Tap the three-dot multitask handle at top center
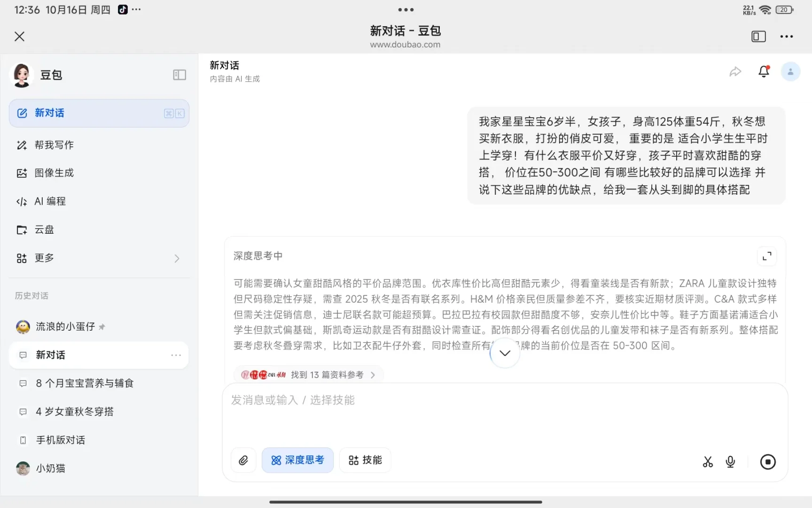This screenshot has width=812, height=508. tap(406, 9)
